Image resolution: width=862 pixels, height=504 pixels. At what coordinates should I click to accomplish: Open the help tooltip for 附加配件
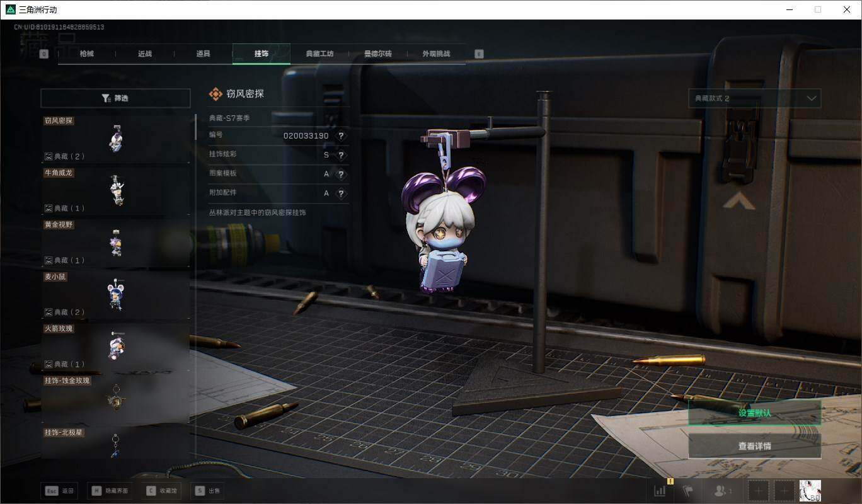click(x=341, y=193)
